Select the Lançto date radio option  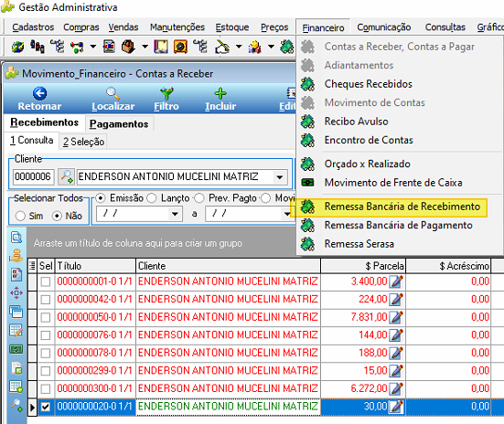[x=152, y=198]
